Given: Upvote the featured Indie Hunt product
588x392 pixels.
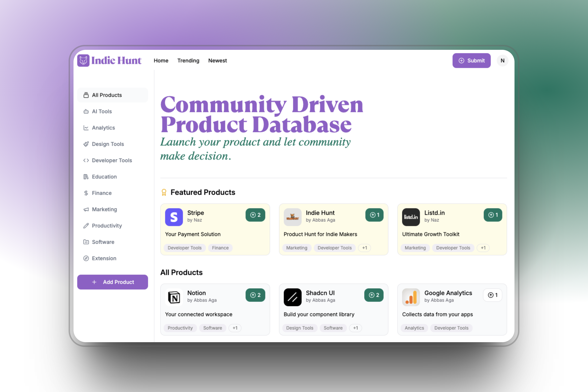Looking at the screenshot, I should [x=374, y=215].
